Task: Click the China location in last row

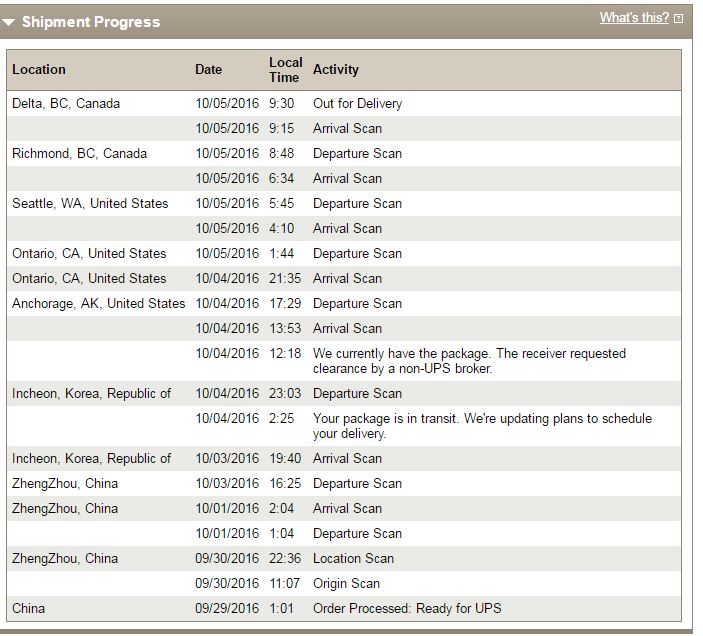Action: tap(29, 609)
